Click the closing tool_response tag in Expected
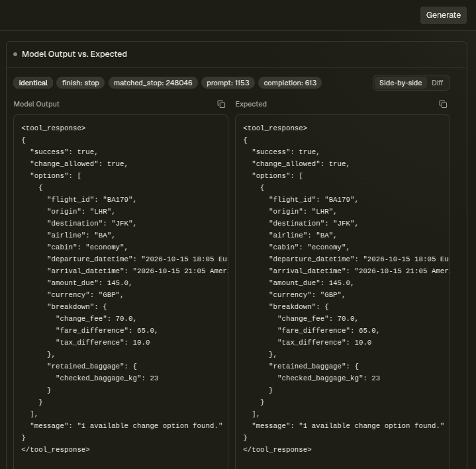Screen dimensions: 476x469 [277, 450]
